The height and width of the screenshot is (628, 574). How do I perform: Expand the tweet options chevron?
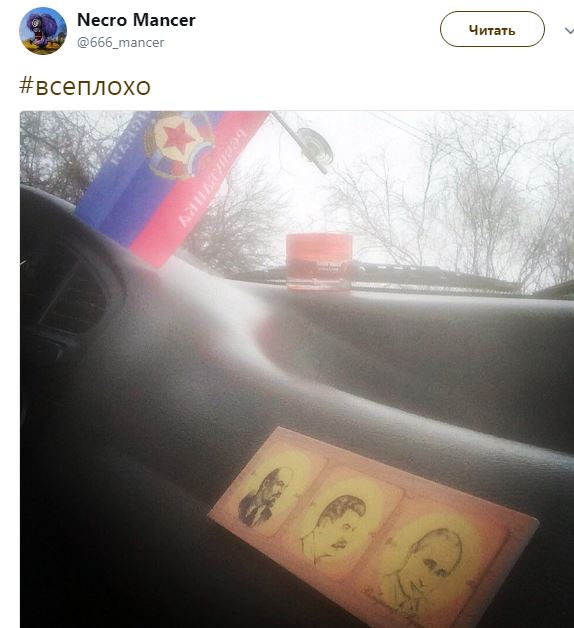point(569,30)
